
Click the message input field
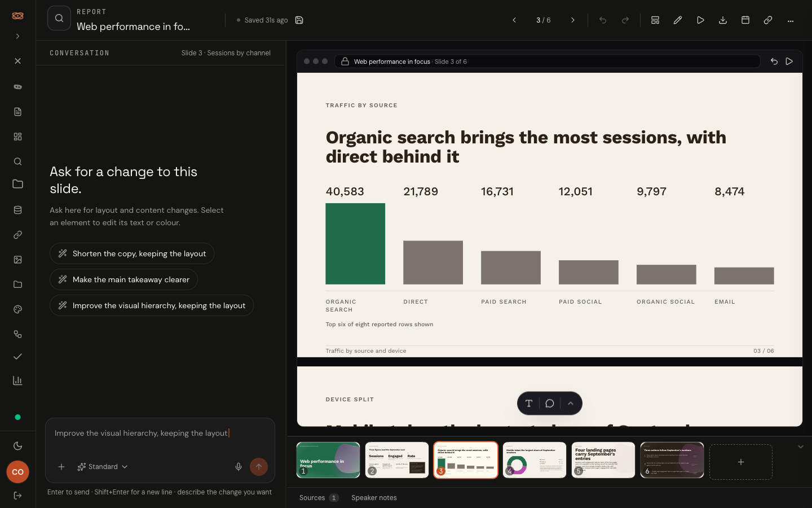pos(160,433)
